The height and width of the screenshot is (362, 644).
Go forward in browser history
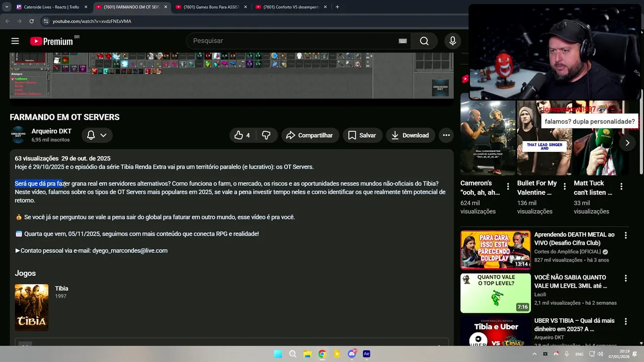20,21
